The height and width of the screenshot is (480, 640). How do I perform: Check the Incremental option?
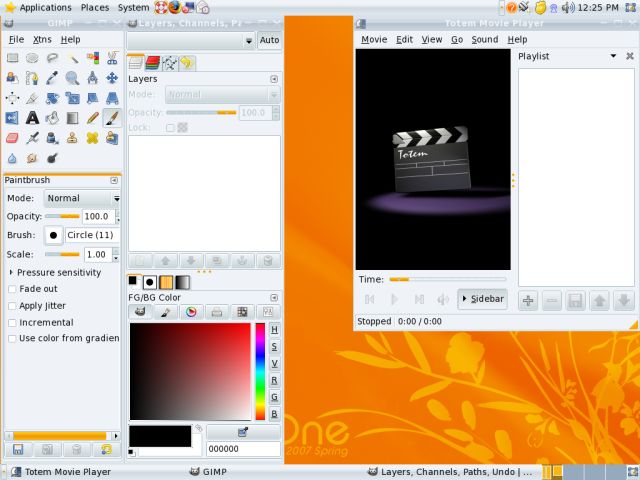tap(12, 323)
